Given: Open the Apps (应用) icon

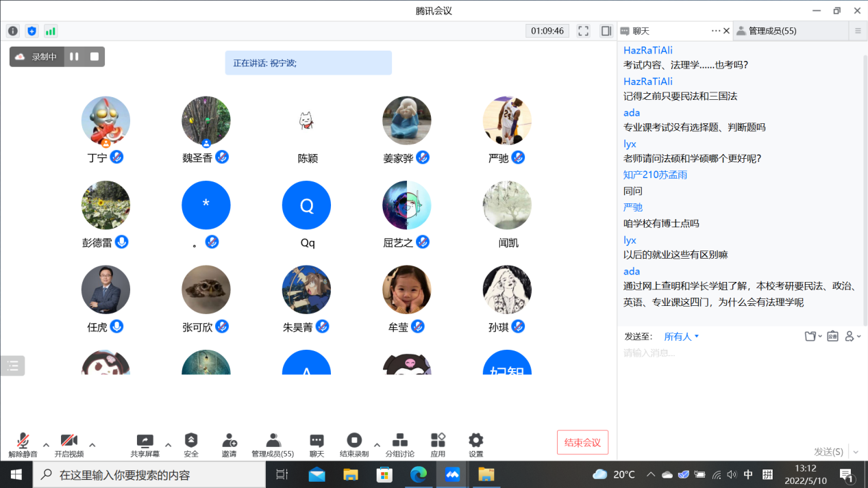Looking at the screenshot, I should point(438,445).
